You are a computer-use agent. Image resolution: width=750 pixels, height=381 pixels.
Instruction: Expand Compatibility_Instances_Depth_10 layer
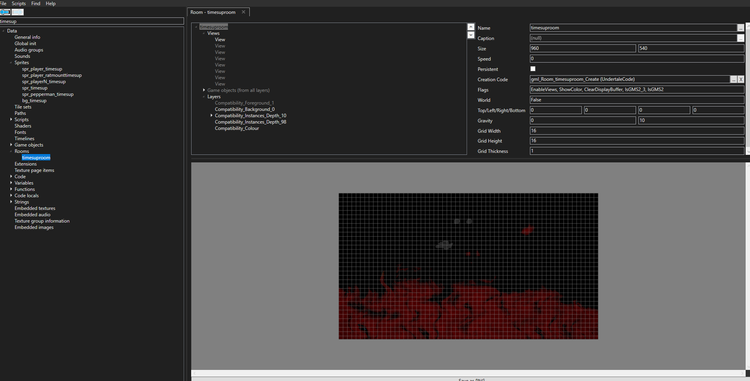tap(211, 115)
